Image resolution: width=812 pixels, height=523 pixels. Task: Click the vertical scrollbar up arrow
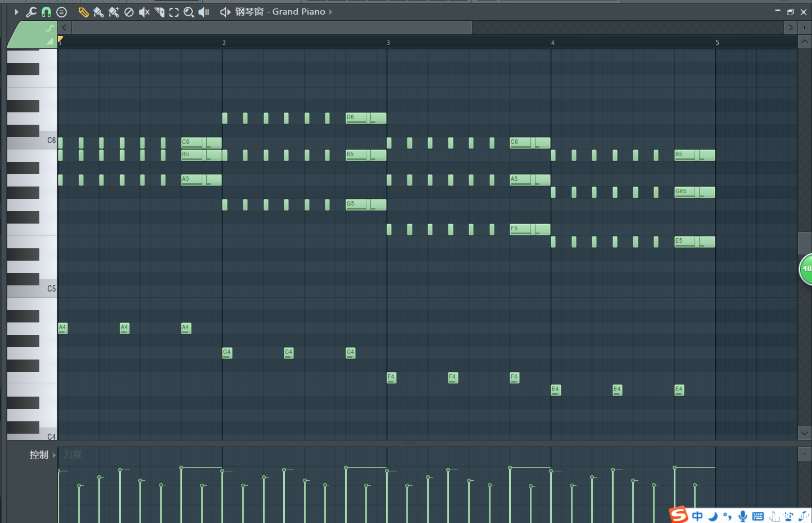point(805,42)
